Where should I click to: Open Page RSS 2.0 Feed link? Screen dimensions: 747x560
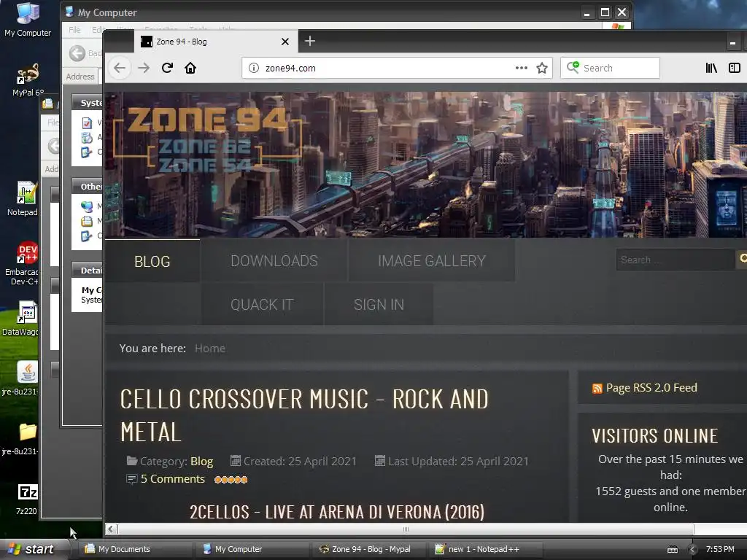pyautogui.click(x=651, y=388)
